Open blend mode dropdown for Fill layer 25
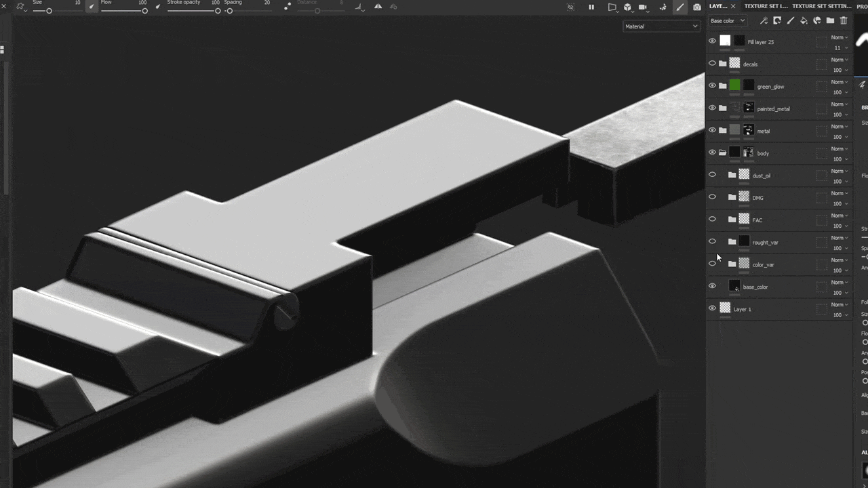The width and height of the screenshot is (868, 488). pyautogui.click(x=840, y=37)
